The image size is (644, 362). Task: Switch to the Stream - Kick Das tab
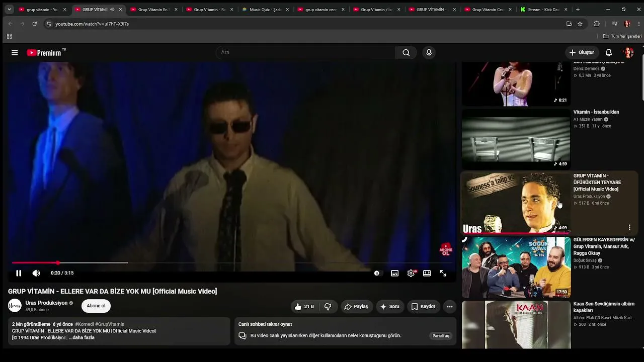544,10
